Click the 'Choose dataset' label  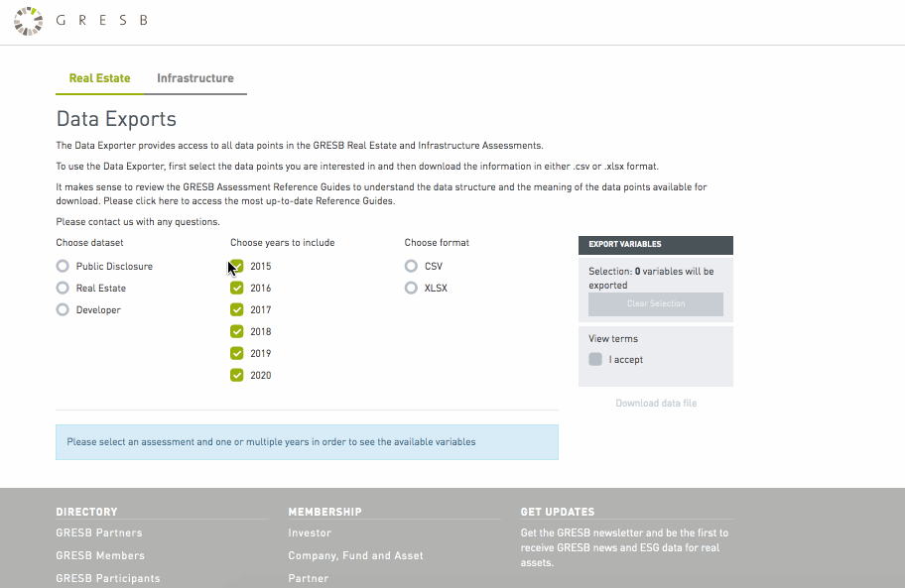(89, 243)
